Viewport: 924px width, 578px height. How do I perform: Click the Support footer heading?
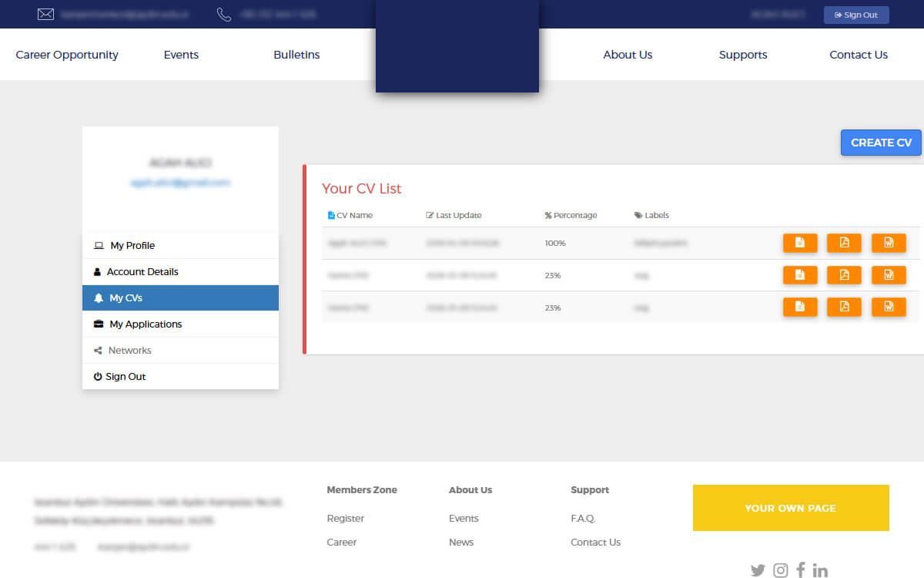coord(590,490)
